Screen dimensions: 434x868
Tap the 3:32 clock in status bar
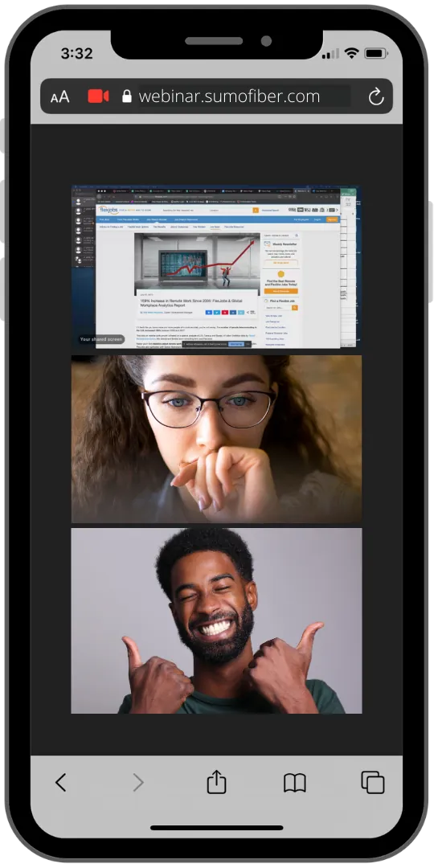76,54
